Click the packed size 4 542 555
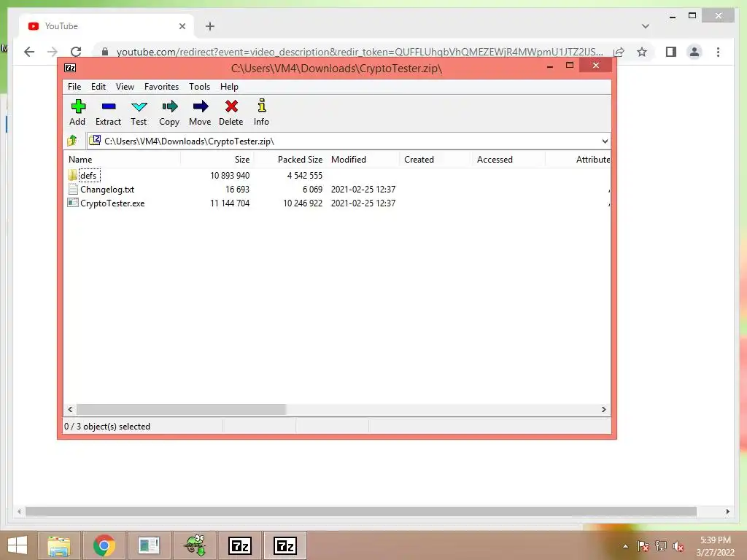 click(304, 176)
